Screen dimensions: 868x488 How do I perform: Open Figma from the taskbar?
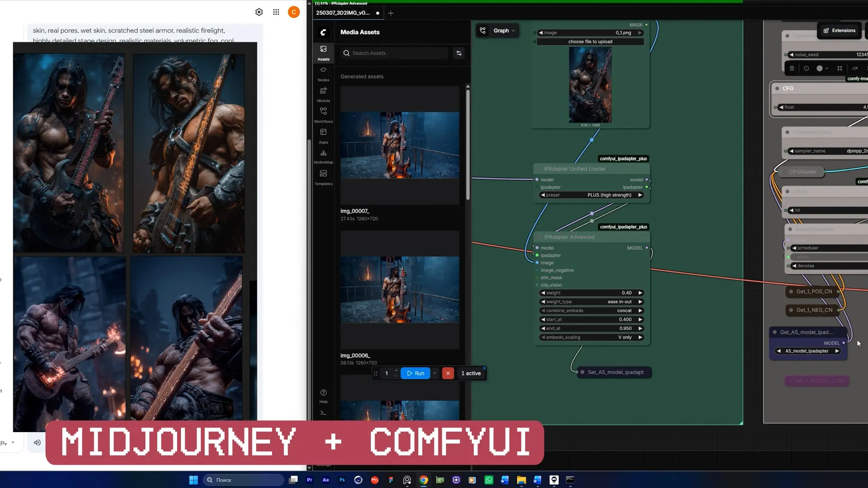point(391,480)
